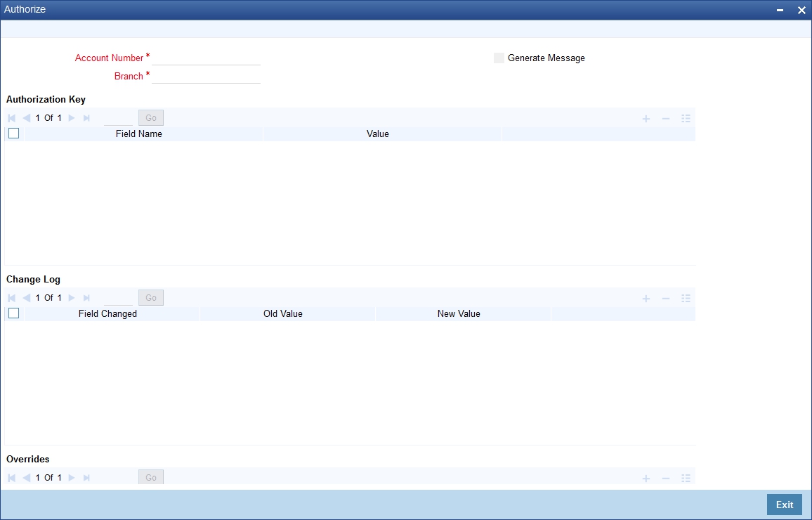812x520 pixels.
Task: Click Go button in Authorization Key
Action: click(x=151, y=118)
